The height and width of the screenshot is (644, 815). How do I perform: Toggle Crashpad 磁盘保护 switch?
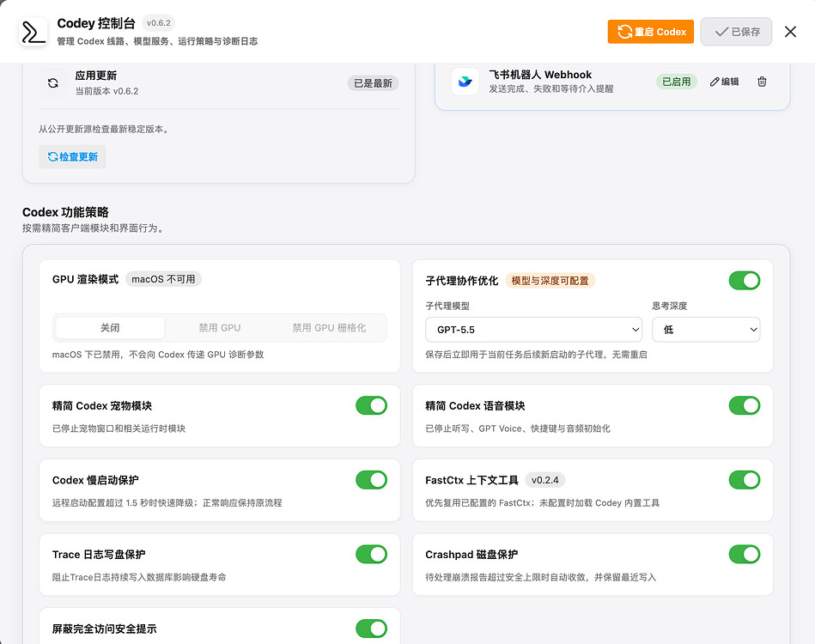point(745,554)
